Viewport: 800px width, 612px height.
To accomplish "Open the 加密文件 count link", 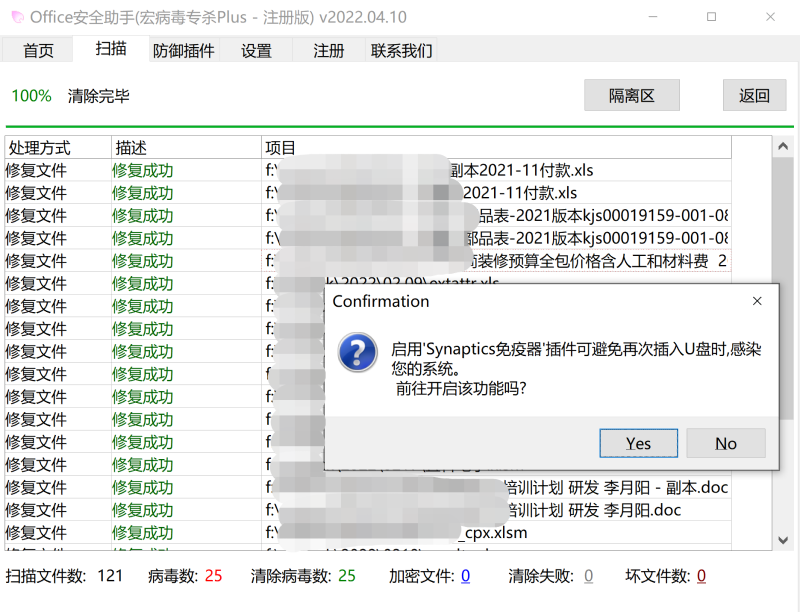I will (467, 576).
